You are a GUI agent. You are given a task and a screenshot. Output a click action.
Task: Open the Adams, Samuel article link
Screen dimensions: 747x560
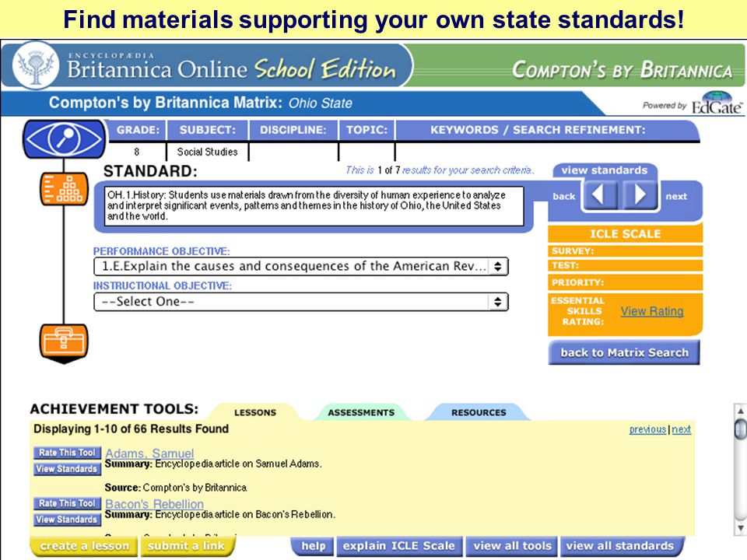pyautogui.click(x=149, y=453)
